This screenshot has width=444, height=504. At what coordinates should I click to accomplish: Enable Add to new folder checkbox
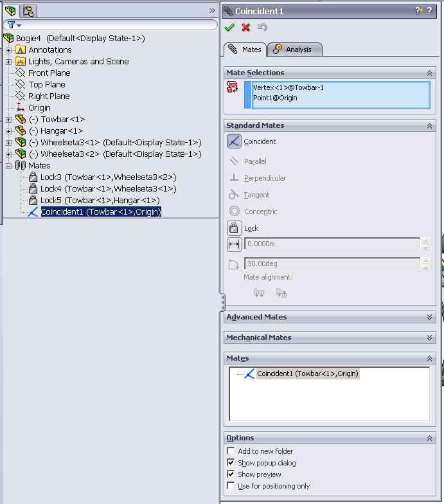(231, 451)
